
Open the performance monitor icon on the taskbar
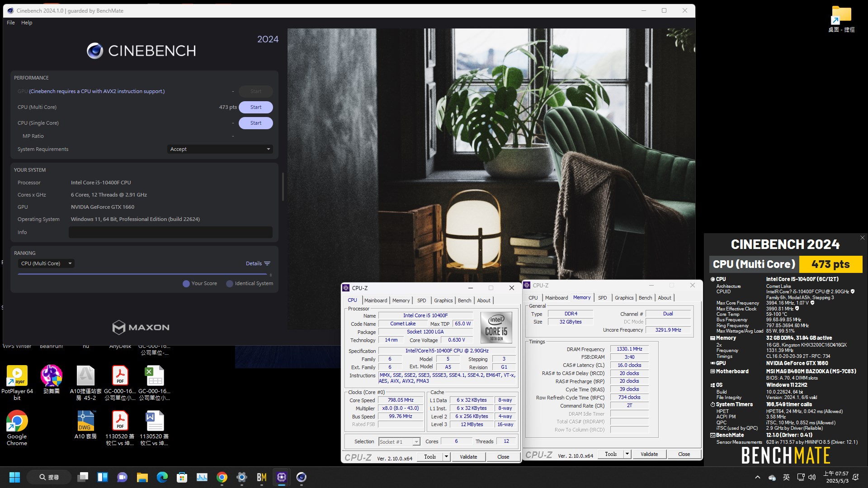tap(202, 477)
